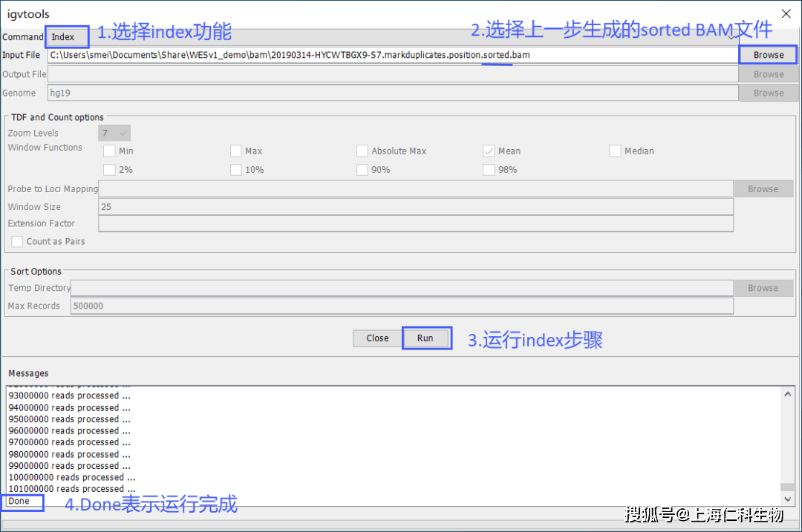Screen dimensions: 802x532
Task: Enable Count as Pairs
Action: (x=16, y=241)
